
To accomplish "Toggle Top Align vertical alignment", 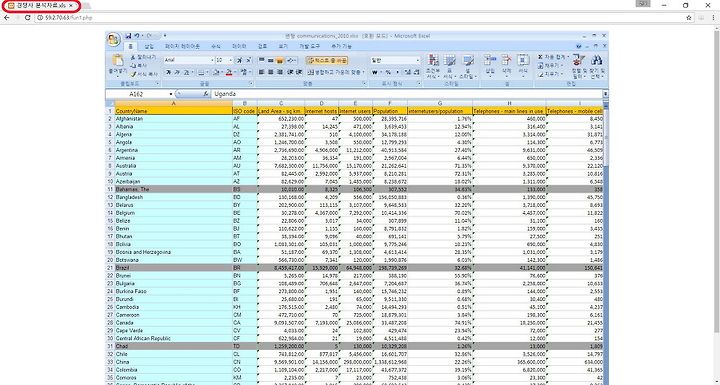I will tap(261, 60).
